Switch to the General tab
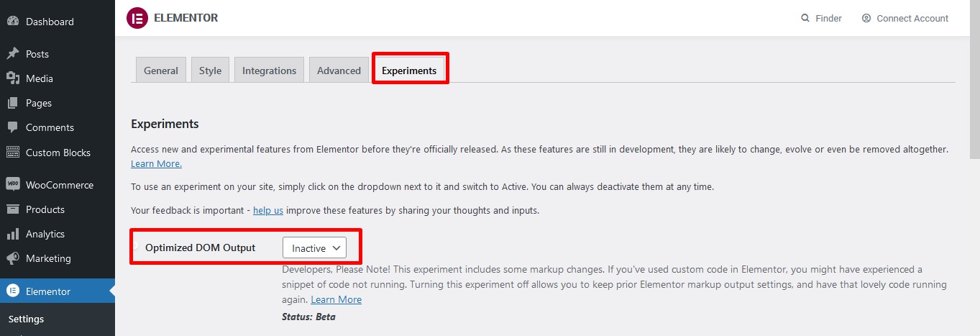The image size is (980, 336). pyautogui.click(x=161, y=71)
